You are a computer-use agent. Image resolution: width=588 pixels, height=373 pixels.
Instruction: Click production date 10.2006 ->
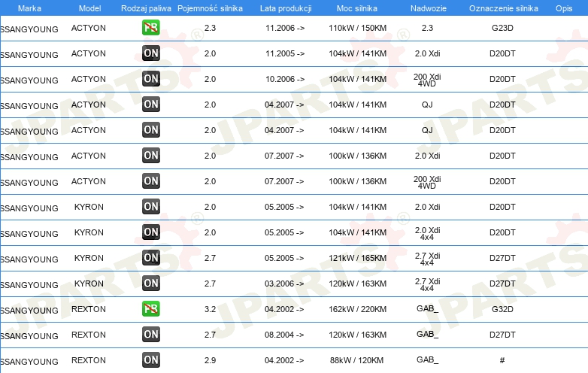285,79
